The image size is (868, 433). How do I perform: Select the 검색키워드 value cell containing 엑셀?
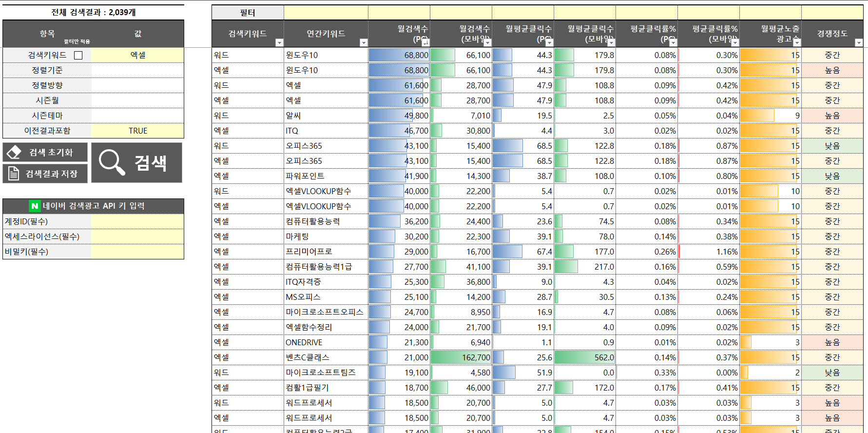click(138, 55)
